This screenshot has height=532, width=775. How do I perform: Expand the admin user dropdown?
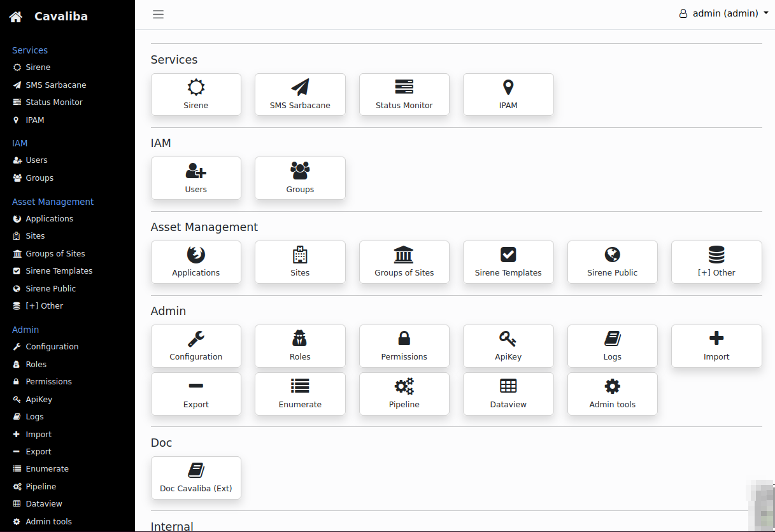click(723, 13)
